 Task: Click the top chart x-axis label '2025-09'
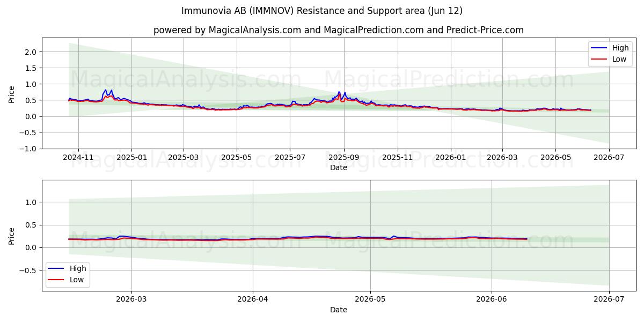(344, 157)
